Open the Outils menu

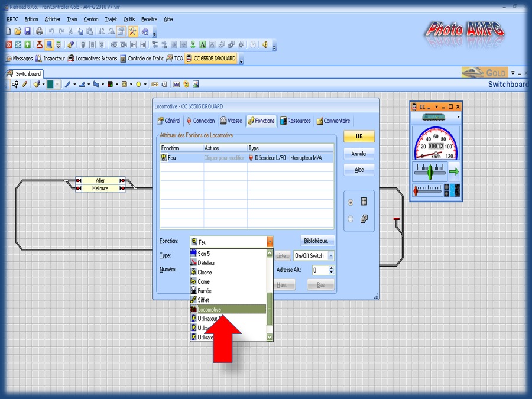click(129, 20)
